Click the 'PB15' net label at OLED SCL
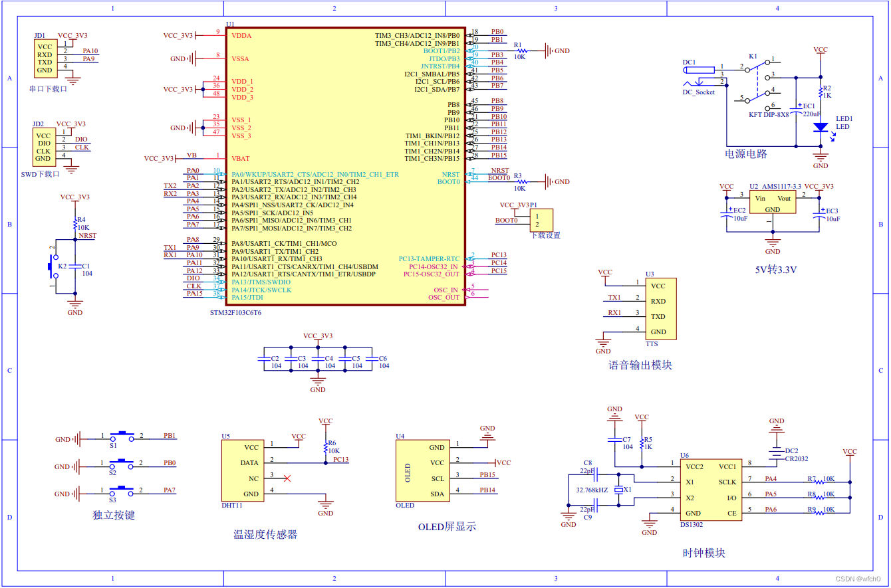The image size is (891, 588). pos(487,475)
